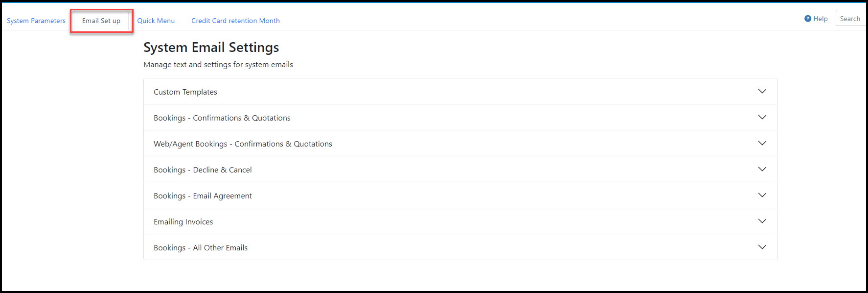Expand Bookings - Decline & Cancel chevron

[x=762, y=169]
